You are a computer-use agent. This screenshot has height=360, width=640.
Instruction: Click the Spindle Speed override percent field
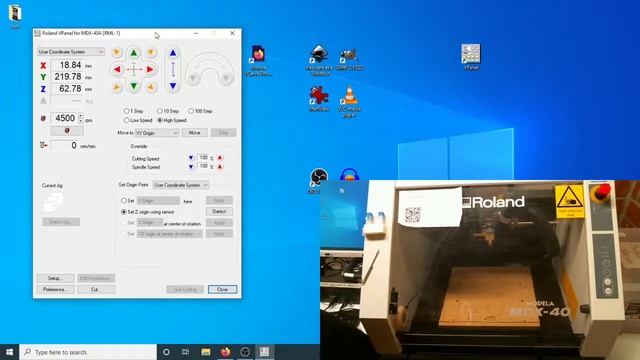pos(203,167)
